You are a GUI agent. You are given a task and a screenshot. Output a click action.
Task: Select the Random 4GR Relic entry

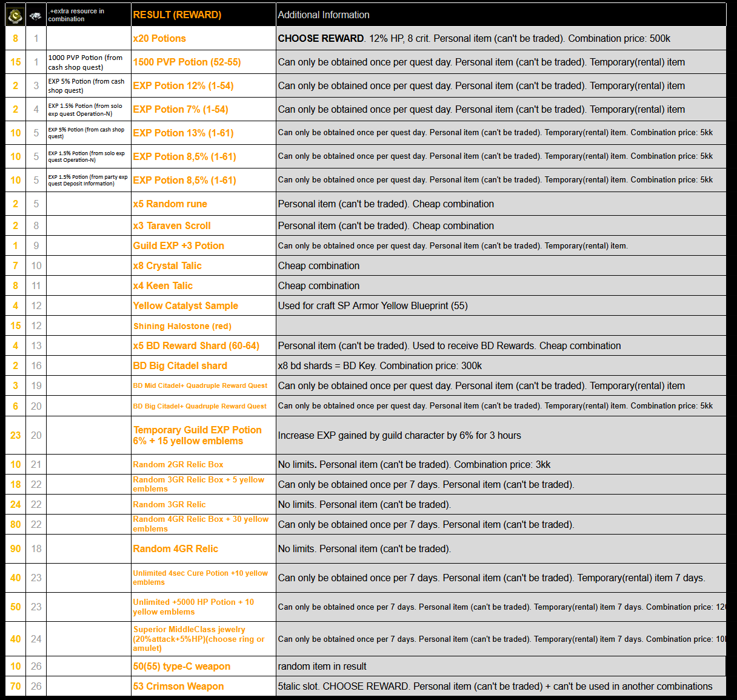pyautogui.click(x=175, y=548)
